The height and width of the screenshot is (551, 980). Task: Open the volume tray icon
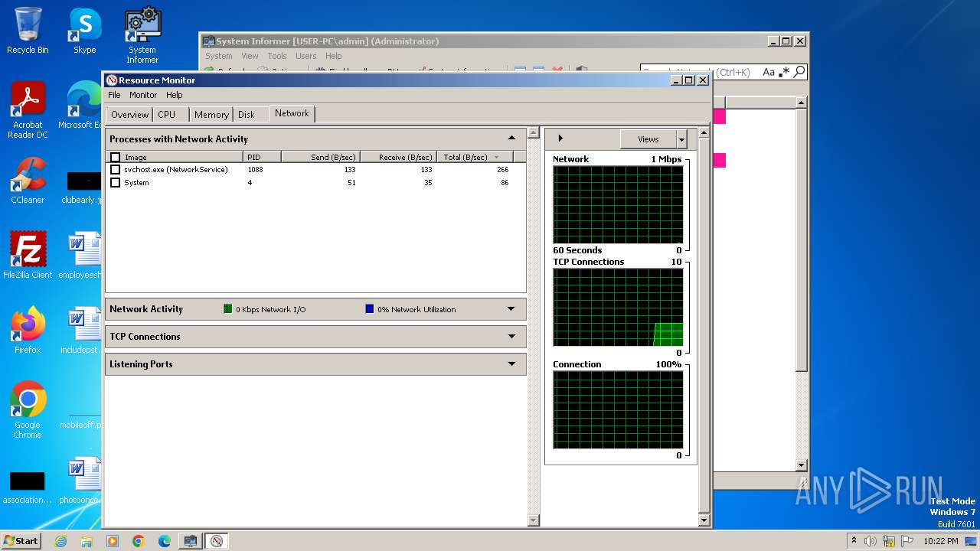click(x=871, y=541)
